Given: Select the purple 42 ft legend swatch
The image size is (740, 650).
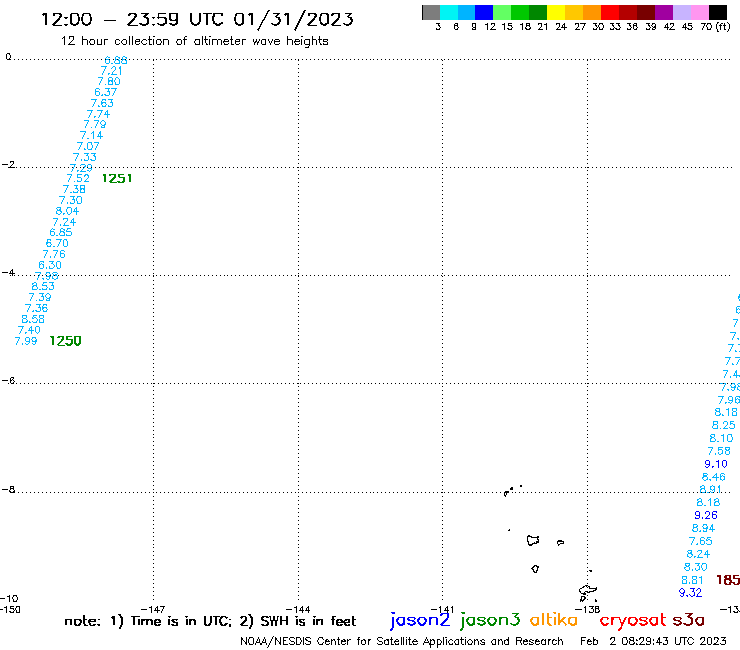Looking at the screenshot, I should (x=664, y=12).
